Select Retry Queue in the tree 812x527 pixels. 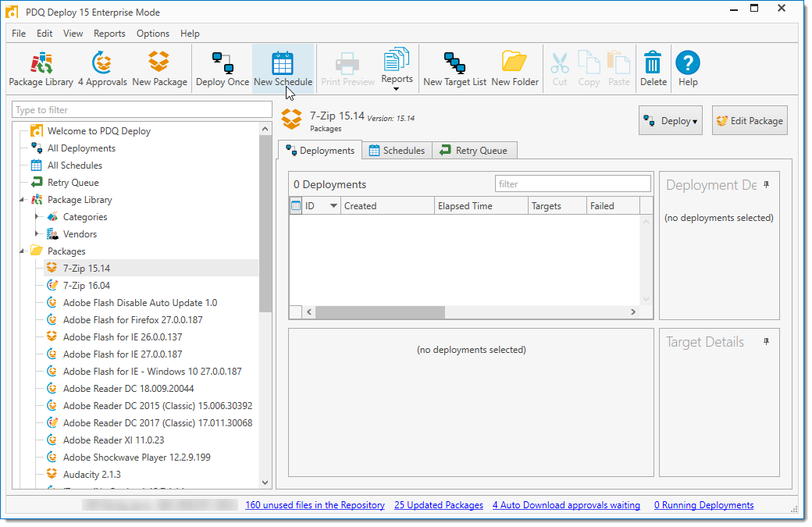coord(73,182)
